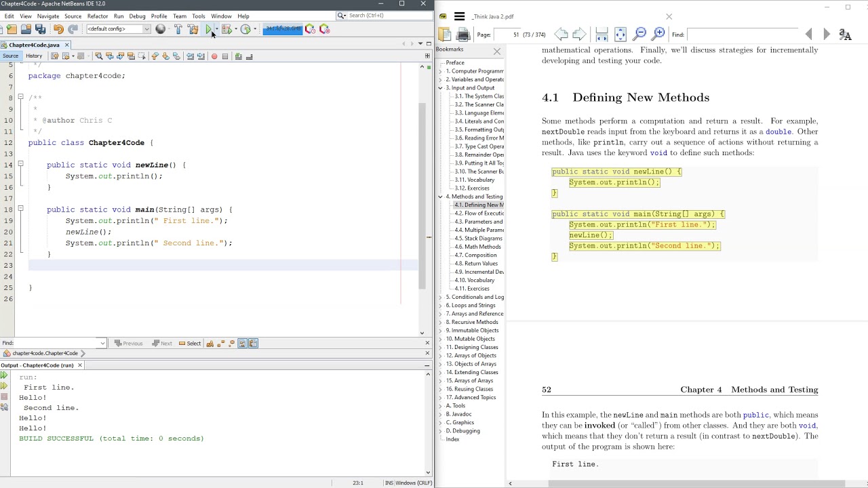The height and width of the screenshot is (488, 868).
Task: Click the Debug Project icon
Action: click(226, 29)
